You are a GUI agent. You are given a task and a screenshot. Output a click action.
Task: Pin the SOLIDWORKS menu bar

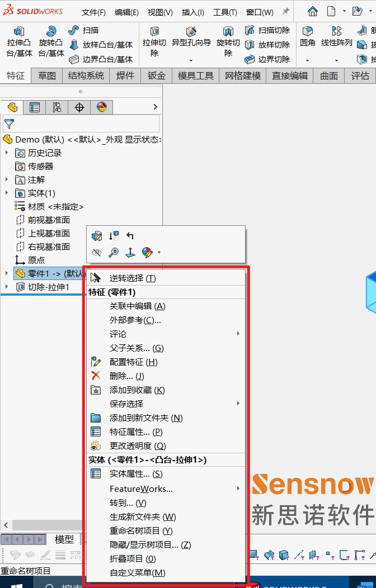point(285,12)
